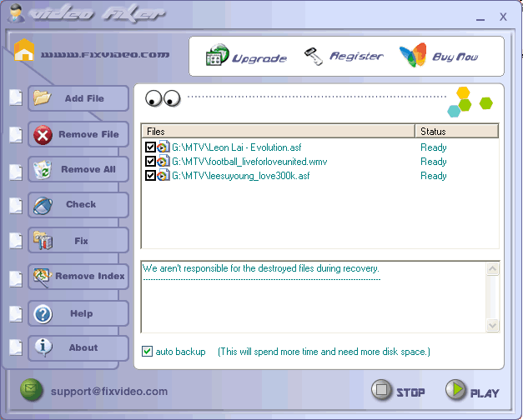This screenshot has height=420, width=523.
Task: Click the log scrollbar down arrow
Action: [493, 325]
